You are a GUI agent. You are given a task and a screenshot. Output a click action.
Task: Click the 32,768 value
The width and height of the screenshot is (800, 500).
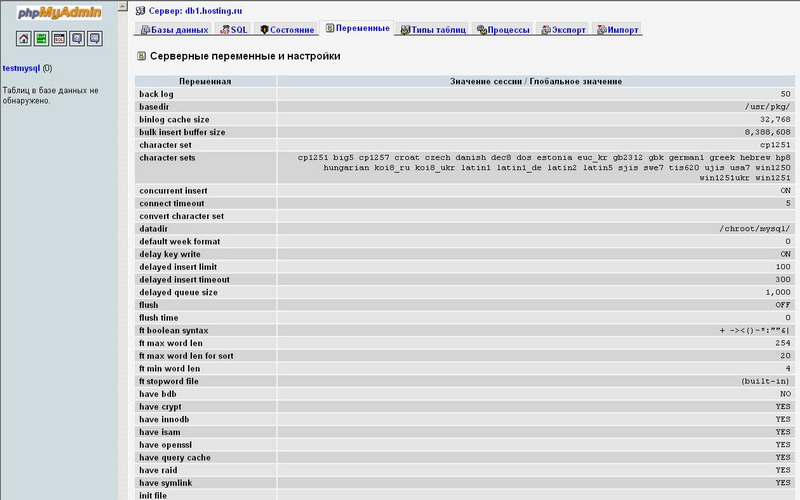[x=775, y=120]
